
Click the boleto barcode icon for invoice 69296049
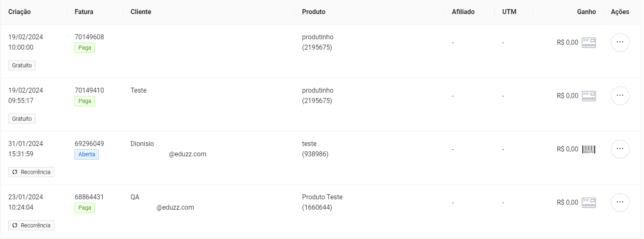click(x=589, y=149)
